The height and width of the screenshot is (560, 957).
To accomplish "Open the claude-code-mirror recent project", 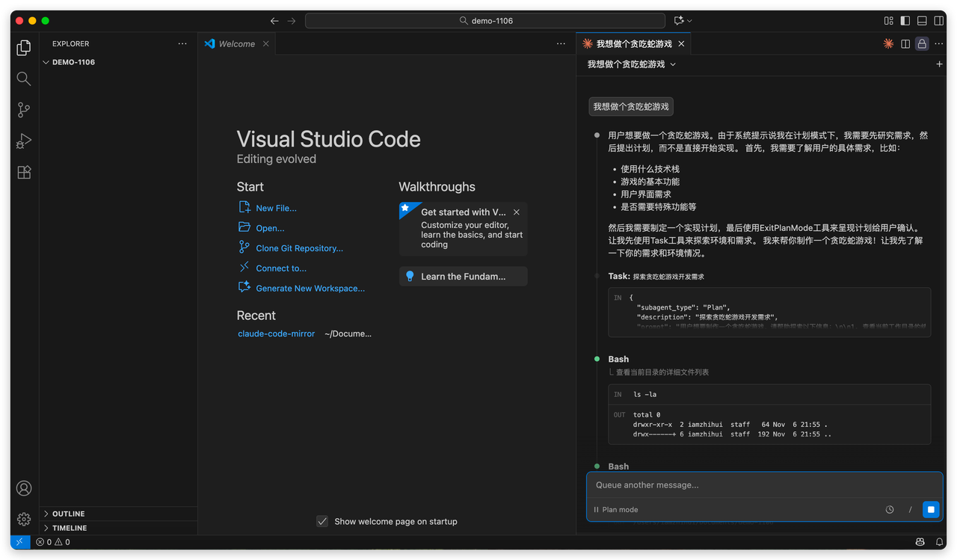I will (x=276, y=333).
